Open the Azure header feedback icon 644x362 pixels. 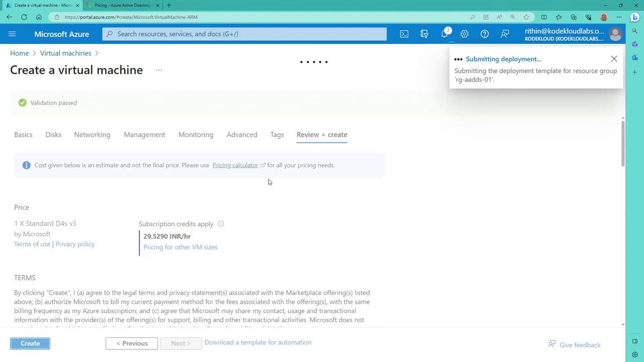pyautogui.click(x=505, y=34)
